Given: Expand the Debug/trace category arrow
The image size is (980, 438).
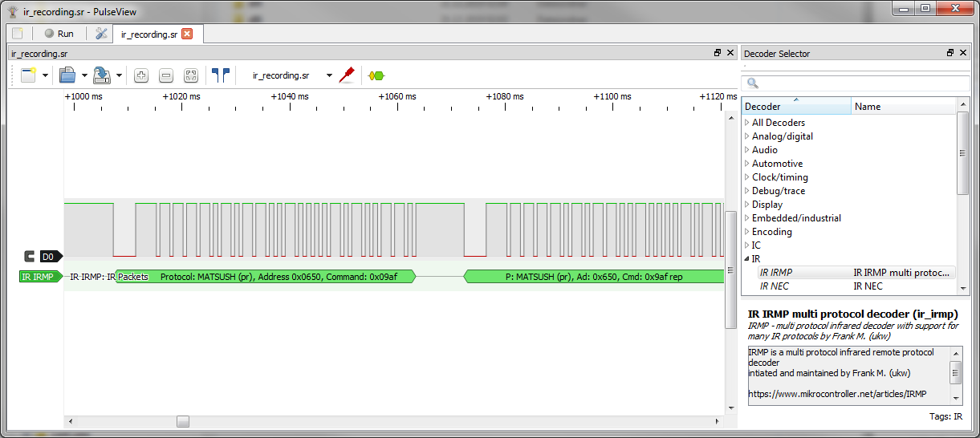Looking at the screenshot, I should pyautogui.click(x=747, y=191).
